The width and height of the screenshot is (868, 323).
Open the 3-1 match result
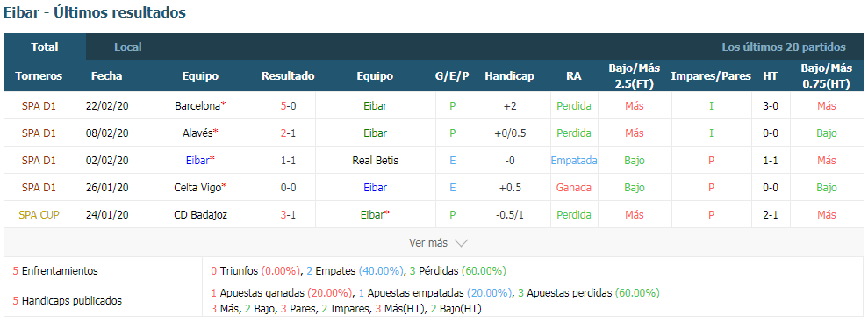(288, 214)
